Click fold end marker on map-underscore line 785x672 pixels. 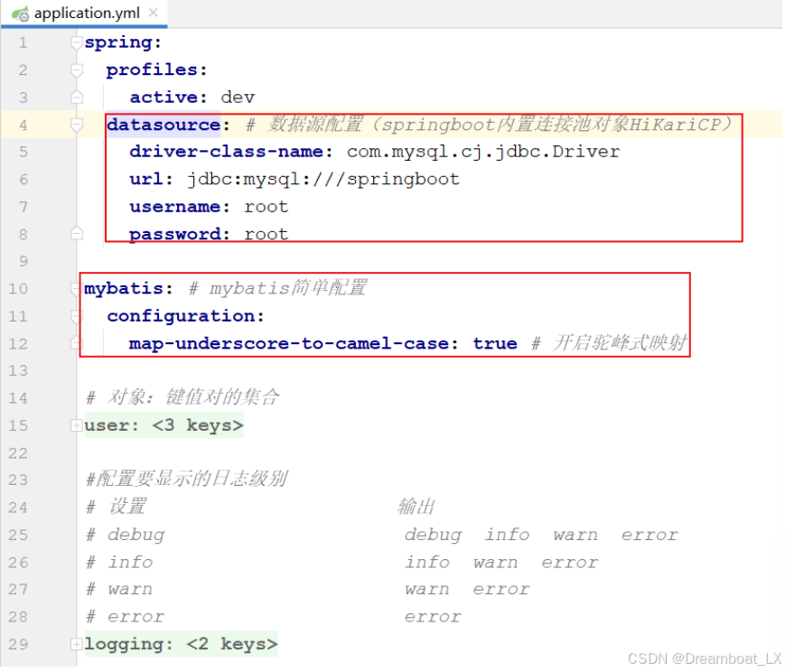[x=76, y=343]
